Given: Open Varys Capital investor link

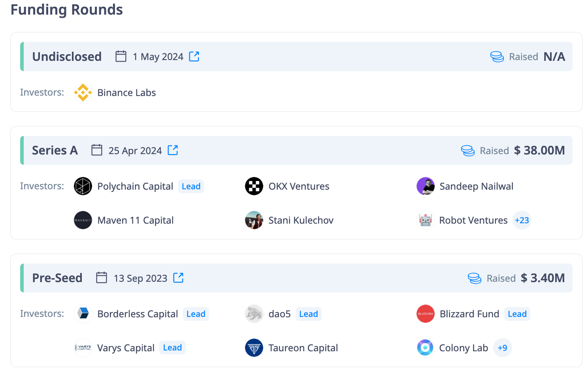Looking at the screenshot, I should pos(126,348).
